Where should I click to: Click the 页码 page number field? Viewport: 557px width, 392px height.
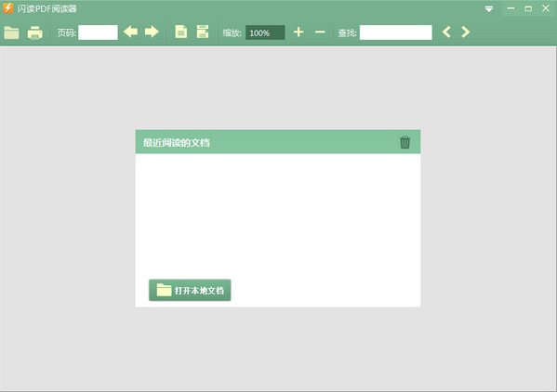coord(98,33)
